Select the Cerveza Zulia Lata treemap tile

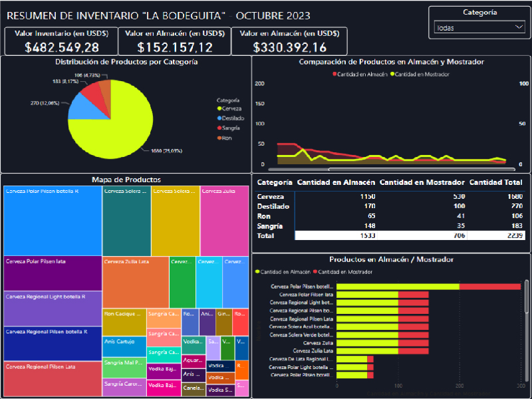(x=136, y=282)
